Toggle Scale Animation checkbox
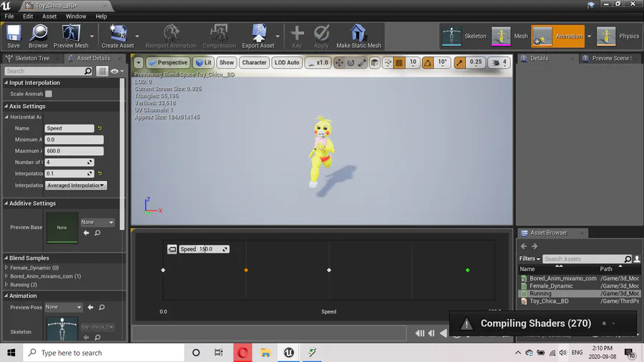The height and width of the screenshot is (362, 644). pos(49,94)
